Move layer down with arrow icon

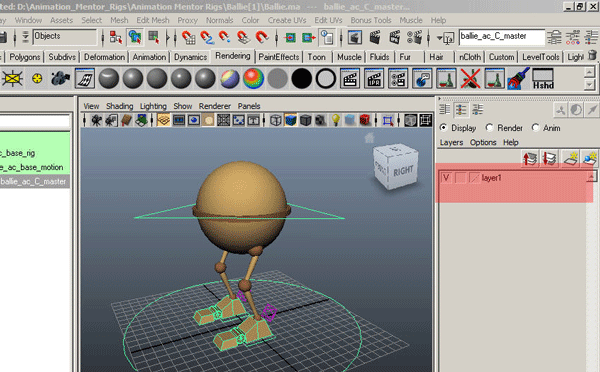coord(550,158)
